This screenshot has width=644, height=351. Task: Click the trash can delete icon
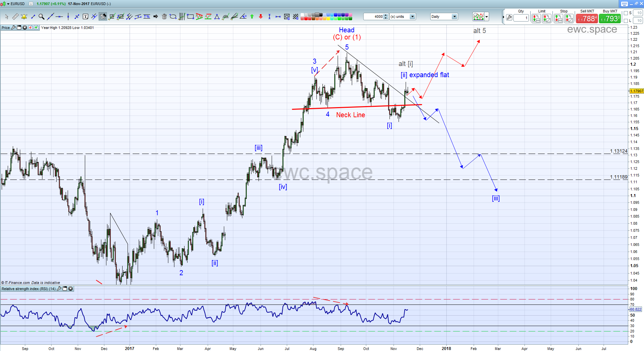(x=164, y=17)
